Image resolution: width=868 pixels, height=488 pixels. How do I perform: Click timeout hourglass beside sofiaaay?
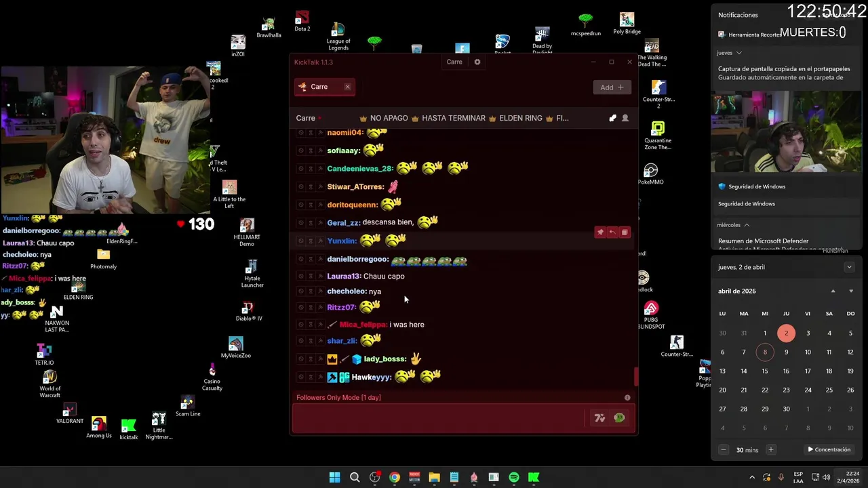pos(311,151)
